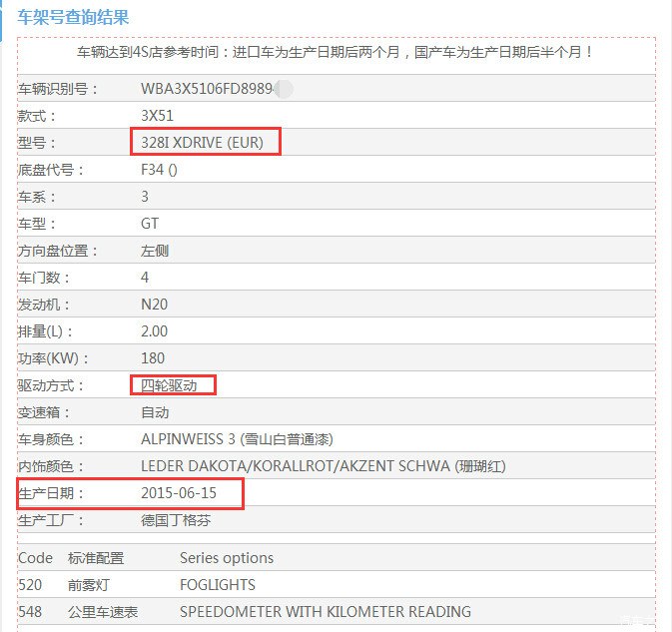Image resolution: width=672 pixels, height=632 pixels.
Task: Click the 3X51 style value
Action: click(x=157, y=116)
